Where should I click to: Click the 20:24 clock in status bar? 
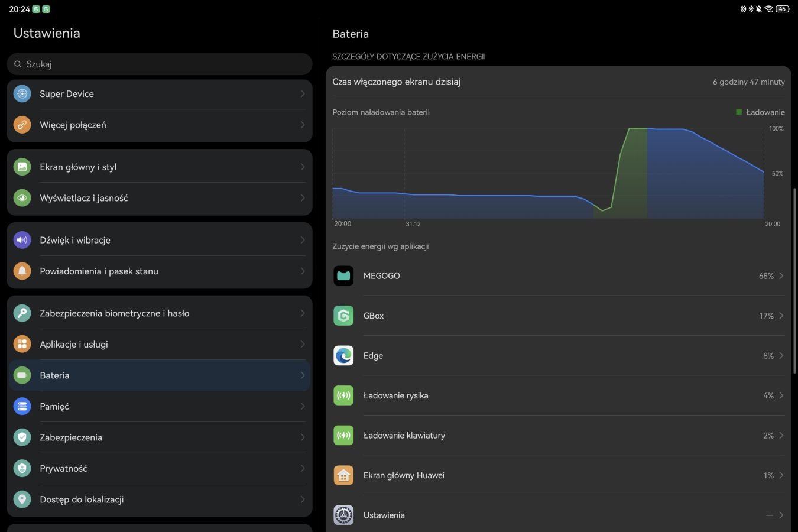click(20, 9)
